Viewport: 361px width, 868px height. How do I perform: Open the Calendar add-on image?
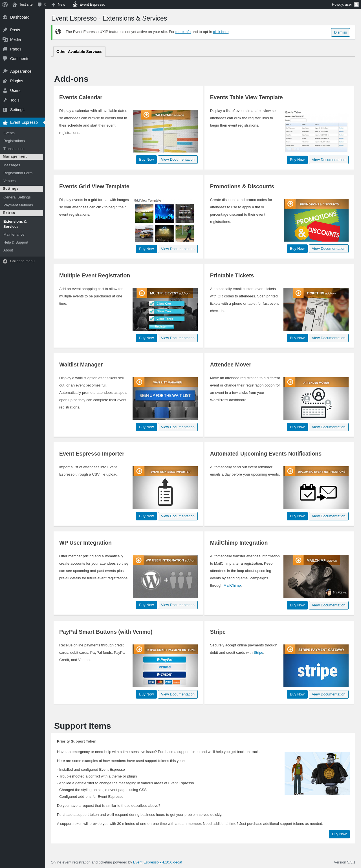(165, 131)
